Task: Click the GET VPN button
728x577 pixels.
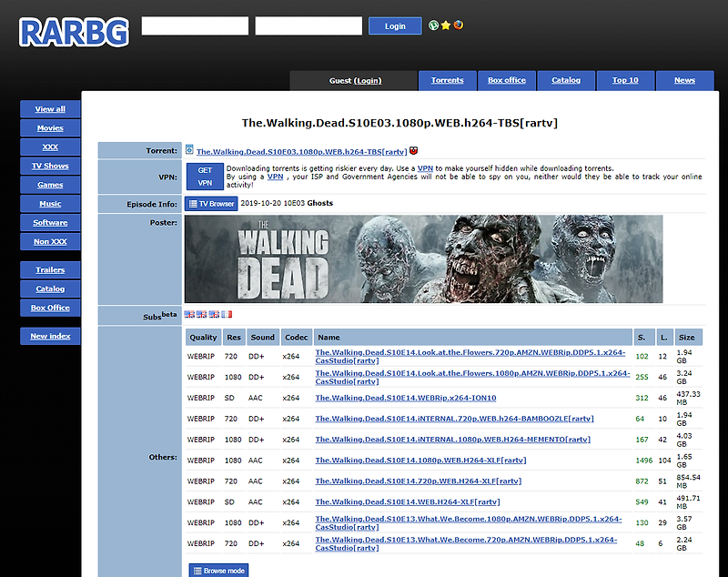Action: [x=205, y=177]
